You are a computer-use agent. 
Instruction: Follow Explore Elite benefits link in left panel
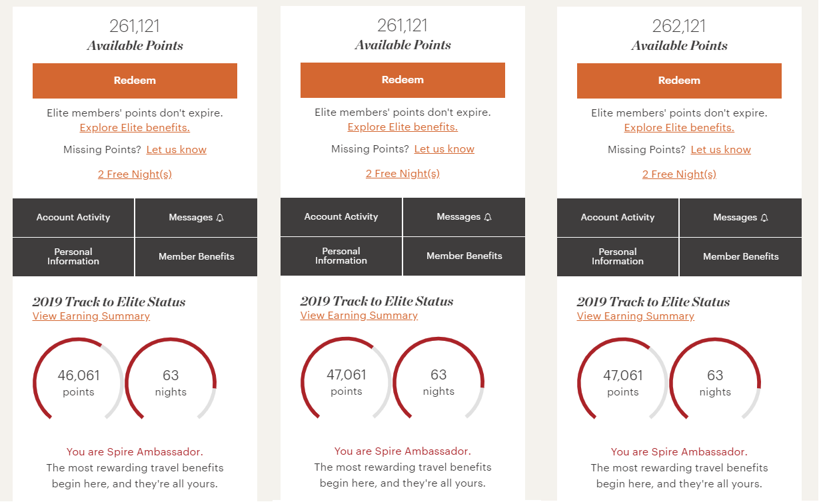point(135,128)
